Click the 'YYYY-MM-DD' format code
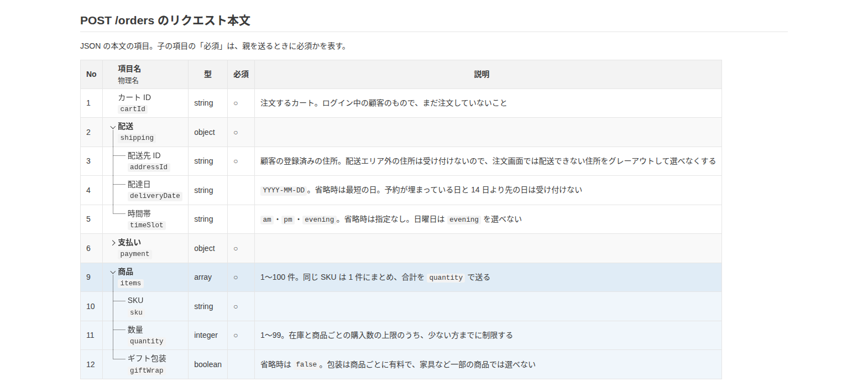868x392 pixels. click(x=284, y=190)
